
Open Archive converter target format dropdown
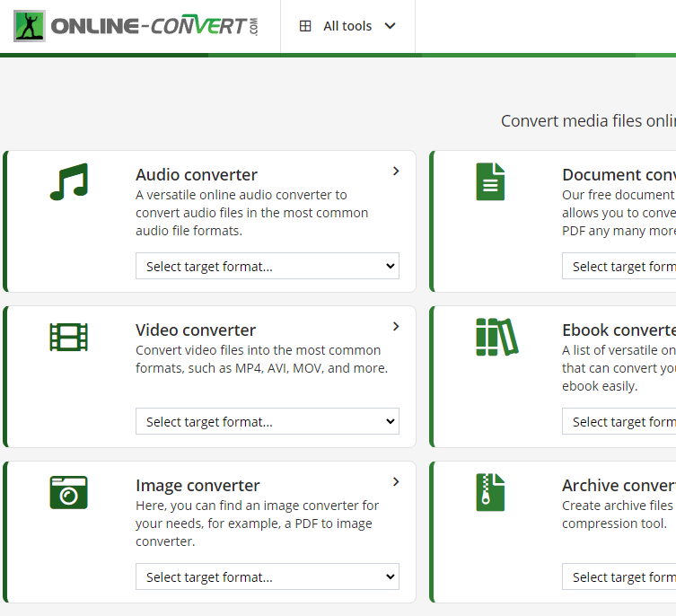(x=619, y=576)
